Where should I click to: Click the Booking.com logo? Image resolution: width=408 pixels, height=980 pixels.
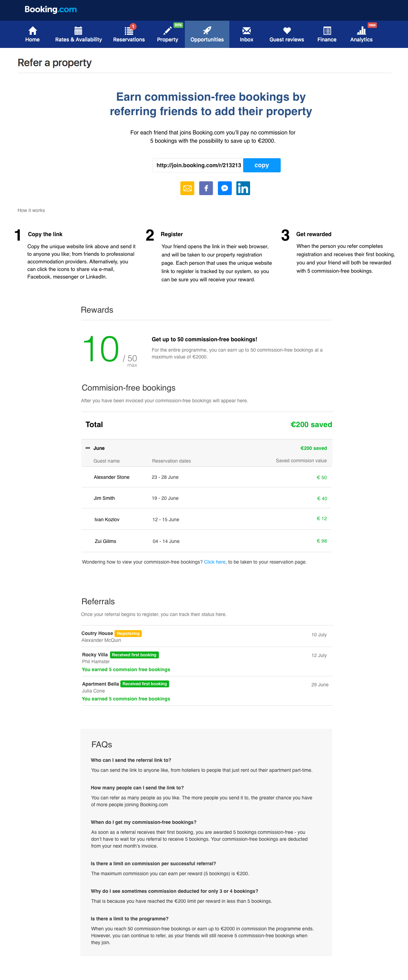pos(51,10)
